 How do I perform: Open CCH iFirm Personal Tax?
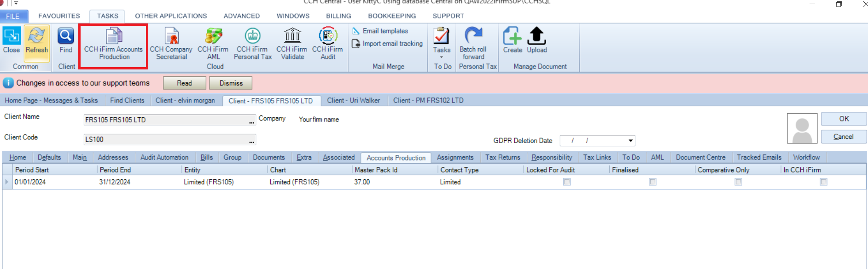pos(252,44)
